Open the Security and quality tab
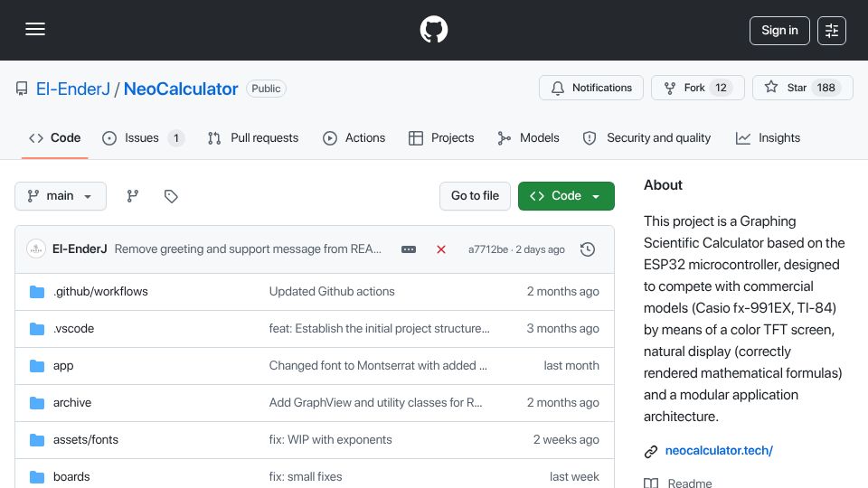 pos(646,137)
